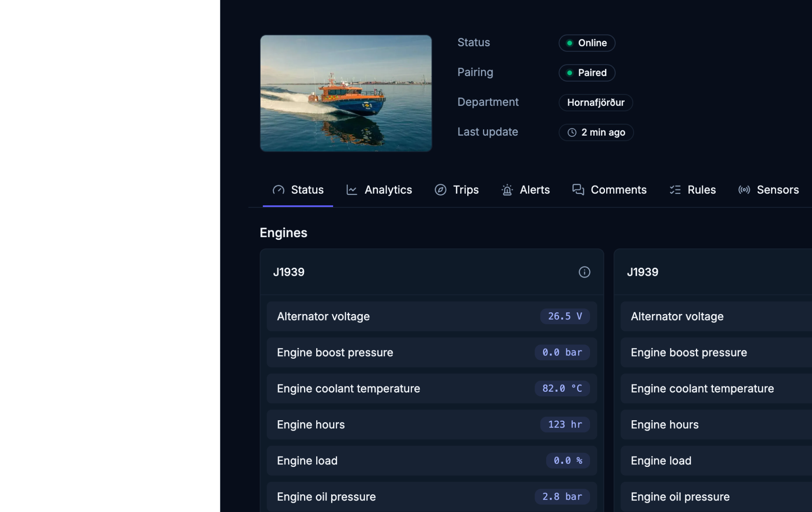Click the Trips compass icon

[x=441, y=190]
